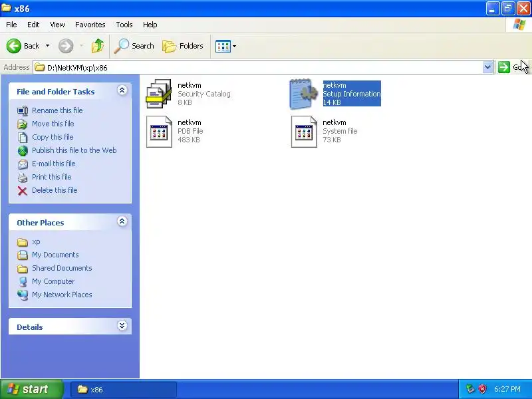Click the red security shield tray icon
This screenshot has height=399, width=532.
[483, 389]
